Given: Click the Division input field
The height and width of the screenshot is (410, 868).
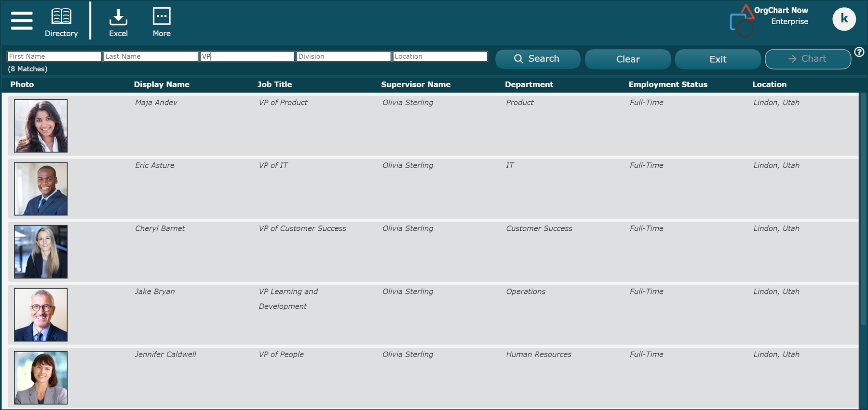Looking at the screenshot, I should [343, 56].
